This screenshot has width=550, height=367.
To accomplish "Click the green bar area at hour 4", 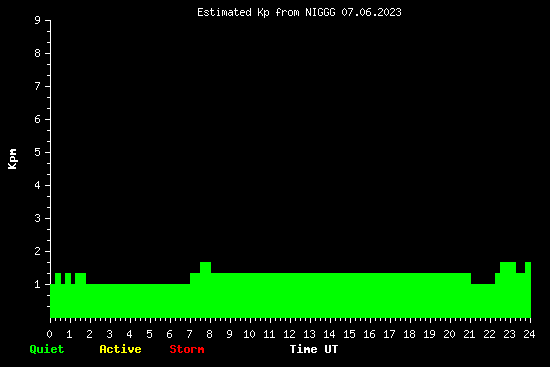I will (130, 301).
